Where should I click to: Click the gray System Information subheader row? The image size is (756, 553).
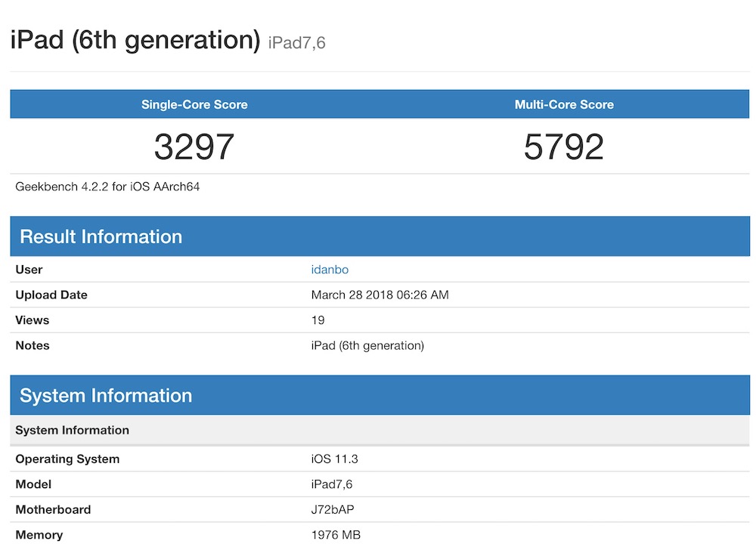click(x=380, y=430)
